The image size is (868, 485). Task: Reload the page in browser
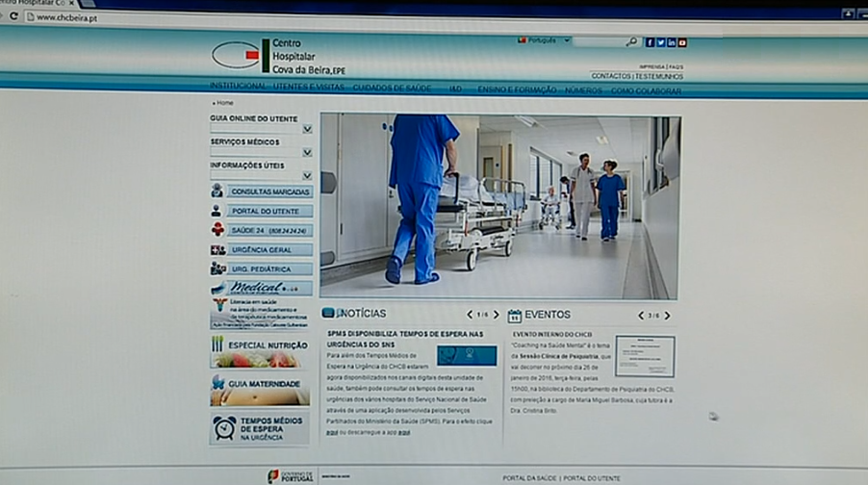point(13,16)
